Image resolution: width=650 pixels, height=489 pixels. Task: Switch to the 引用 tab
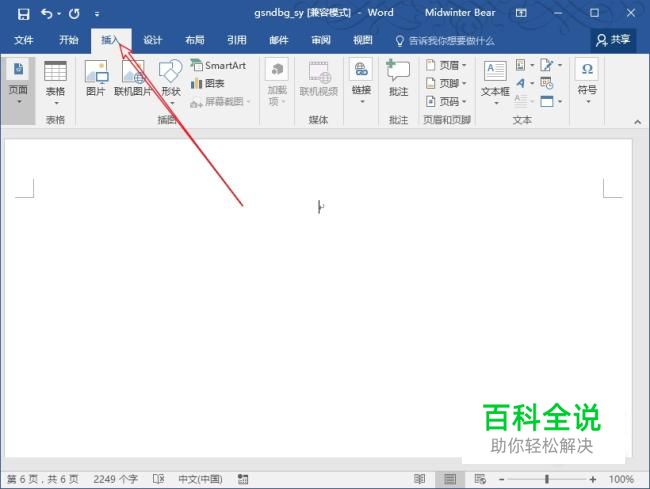coord(237,40)
